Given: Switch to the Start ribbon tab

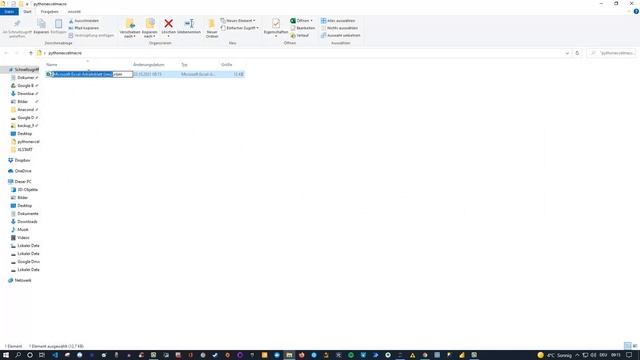Looking at the screenshot, I should (x=27, y=11).
